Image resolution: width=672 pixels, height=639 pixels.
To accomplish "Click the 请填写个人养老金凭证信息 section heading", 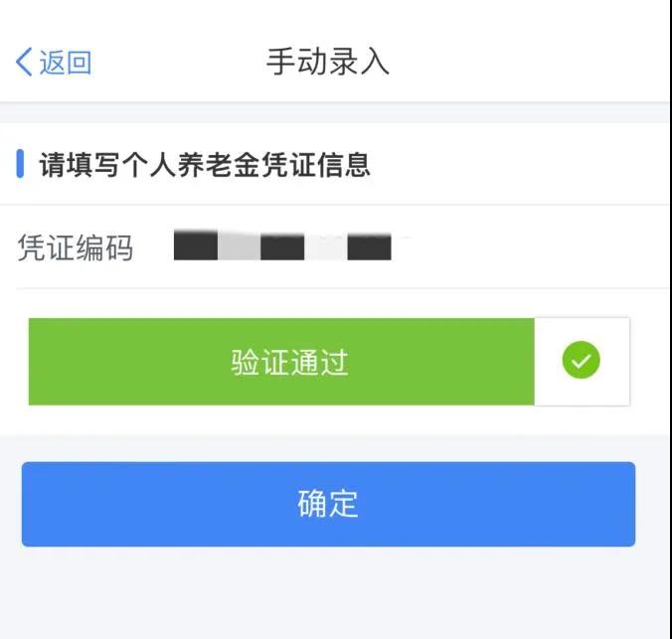I will tap(205, 165).
